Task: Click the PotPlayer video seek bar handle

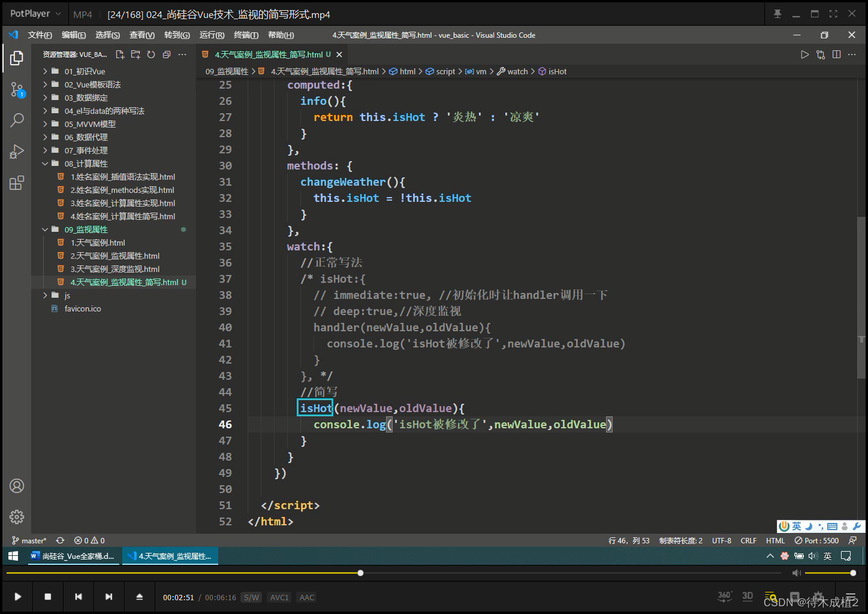Action: tap(360, 573)
